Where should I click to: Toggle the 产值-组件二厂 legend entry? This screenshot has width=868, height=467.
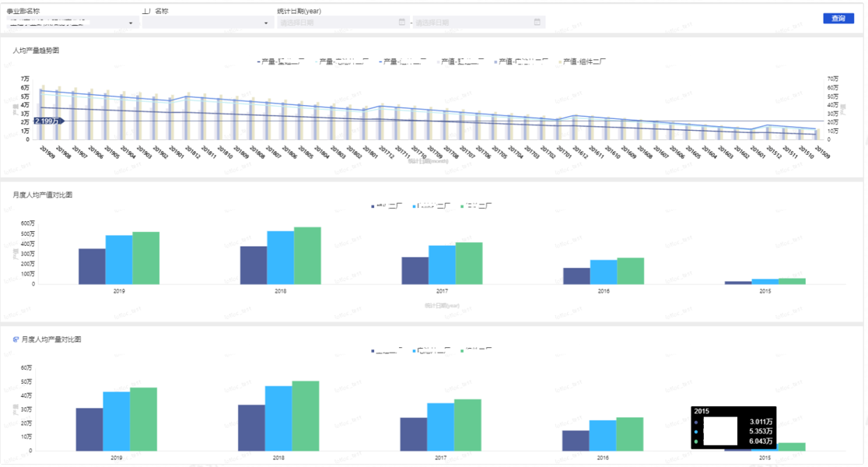coord(583,61)
